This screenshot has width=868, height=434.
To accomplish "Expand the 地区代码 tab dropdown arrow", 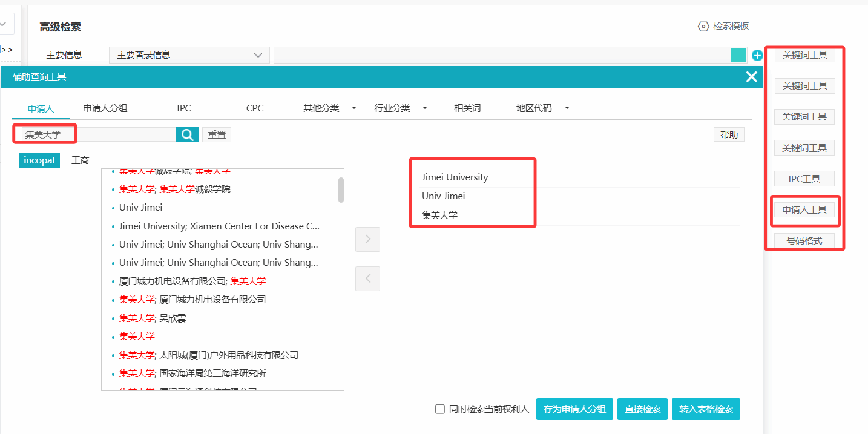I will [567, 108].
